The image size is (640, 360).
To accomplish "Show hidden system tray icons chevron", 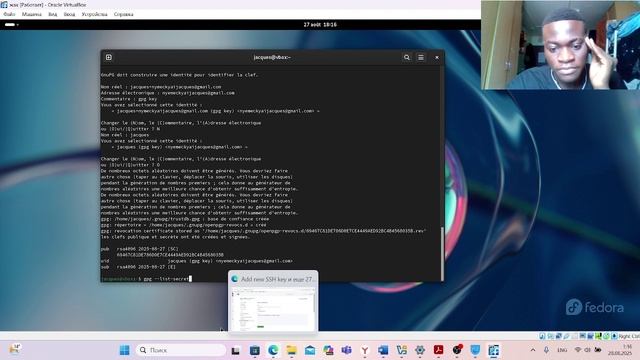I will coord(533,350).
